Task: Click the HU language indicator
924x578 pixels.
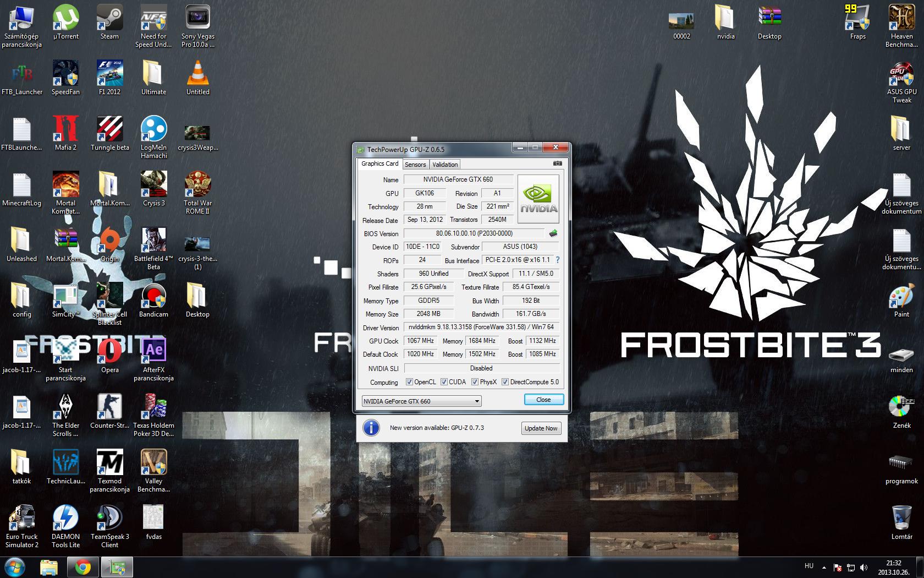Action: [x=809, y=566]
